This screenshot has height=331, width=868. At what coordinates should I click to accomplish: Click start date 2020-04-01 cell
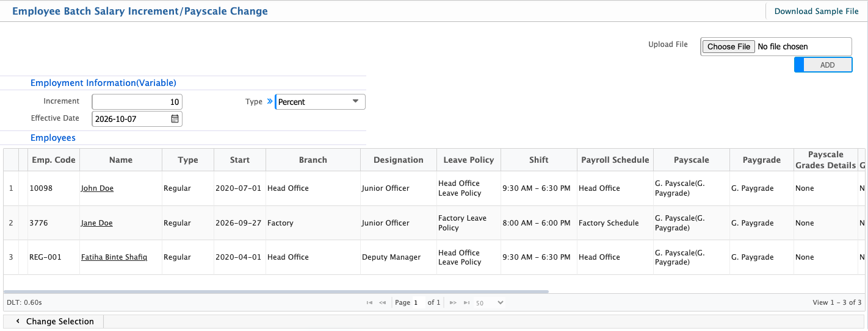240,257
